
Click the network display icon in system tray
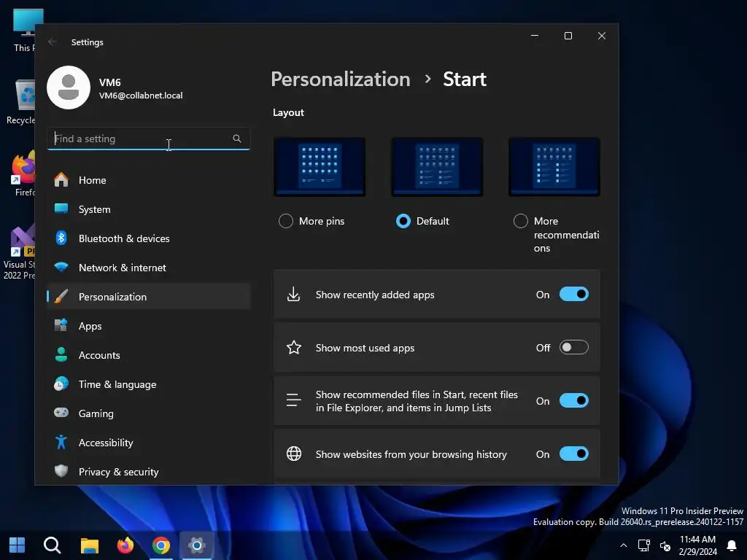[x=643, y=545]
